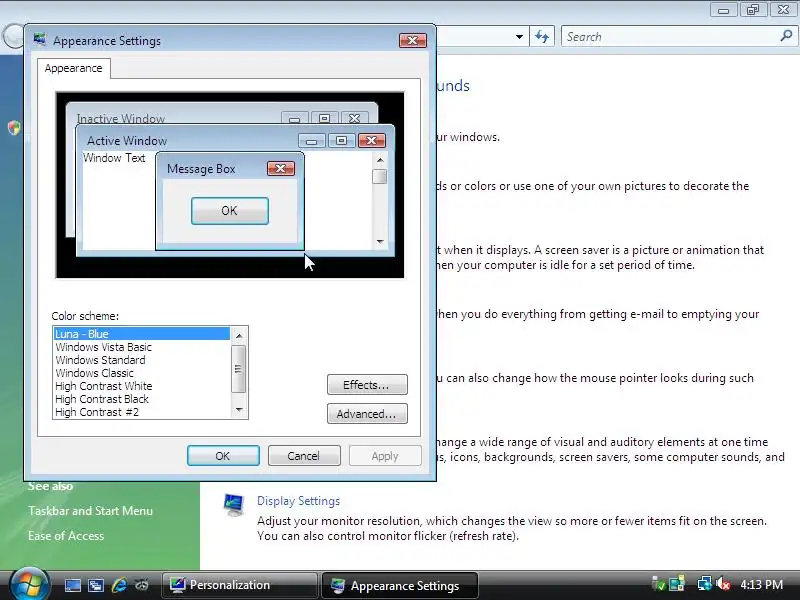800x600 pixels.
Task: Click OK in the preview Message Box
Action: point(230,211)
